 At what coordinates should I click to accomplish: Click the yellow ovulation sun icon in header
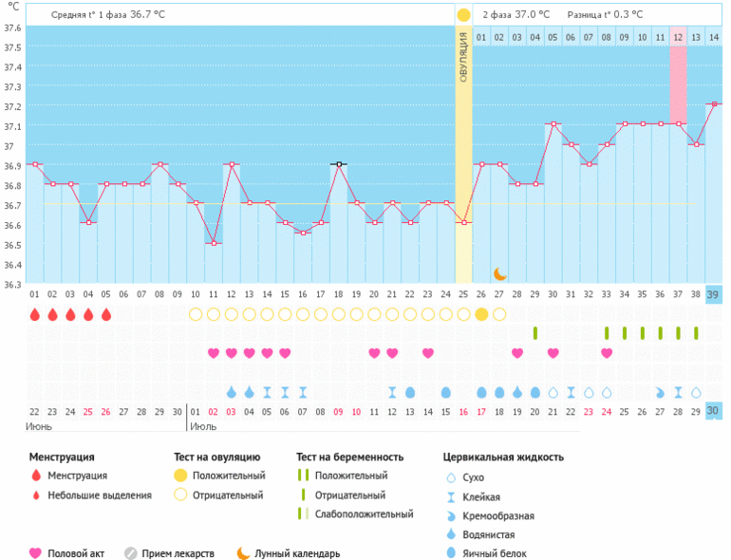pos(463,15)
